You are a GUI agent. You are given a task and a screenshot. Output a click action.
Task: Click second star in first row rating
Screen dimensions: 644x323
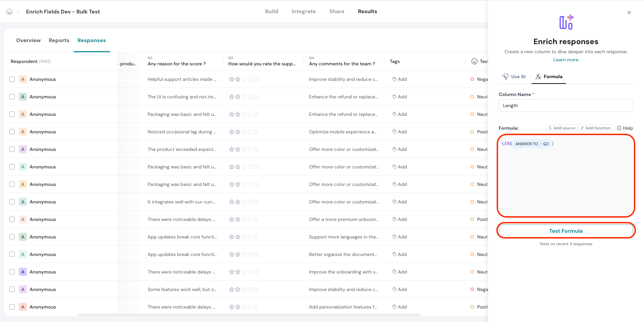point(238,79)
